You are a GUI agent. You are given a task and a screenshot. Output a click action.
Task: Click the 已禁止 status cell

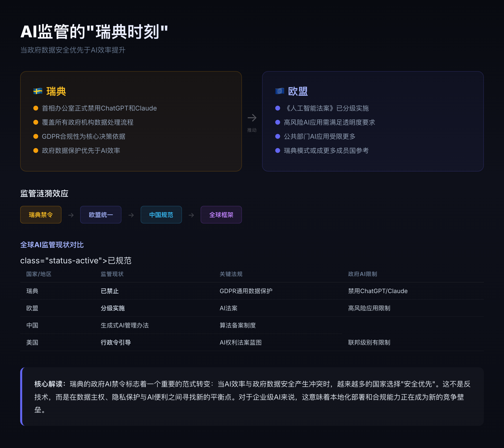110,291
